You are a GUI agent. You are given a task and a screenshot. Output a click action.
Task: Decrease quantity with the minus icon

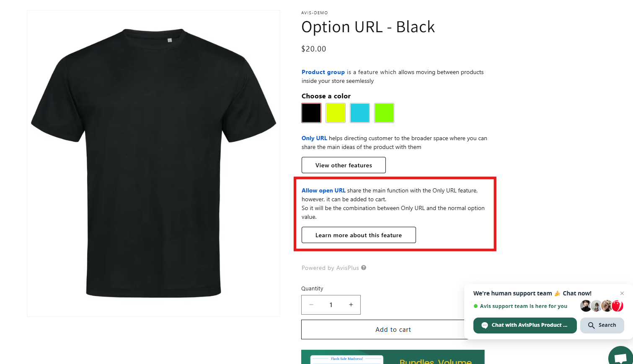click(x=311, y=305)
